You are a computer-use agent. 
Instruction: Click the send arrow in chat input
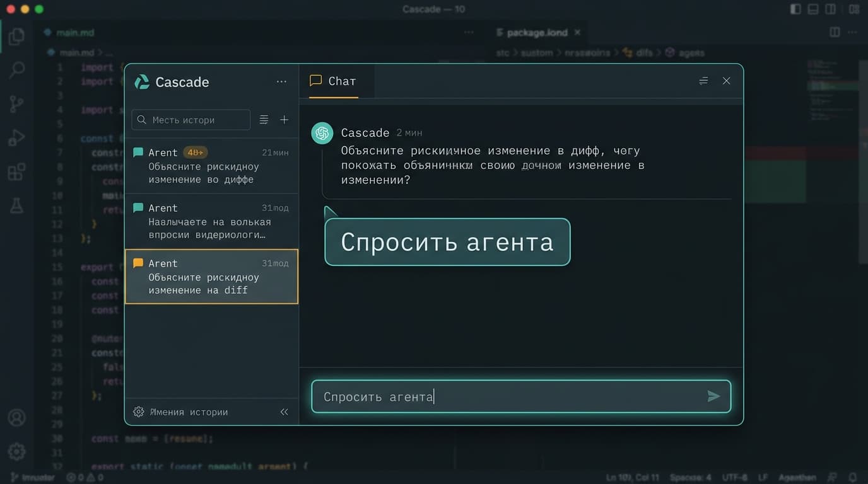(x=713, y=396)
